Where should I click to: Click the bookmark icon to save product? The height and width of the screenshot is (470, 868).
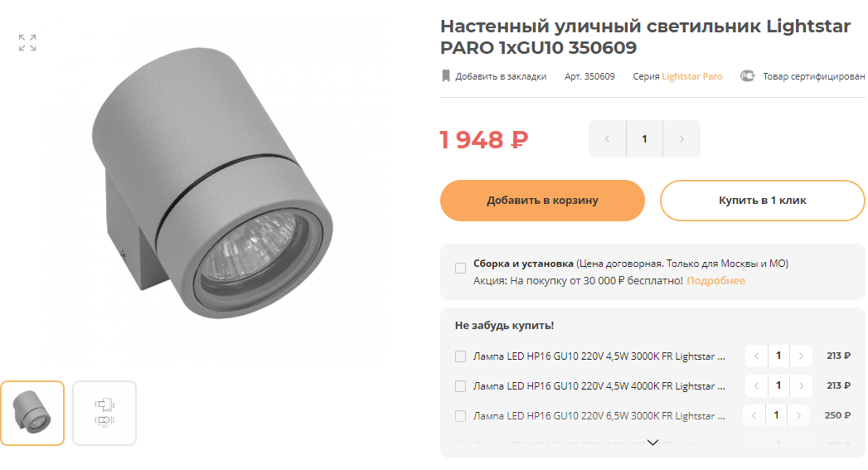[446, 76]
